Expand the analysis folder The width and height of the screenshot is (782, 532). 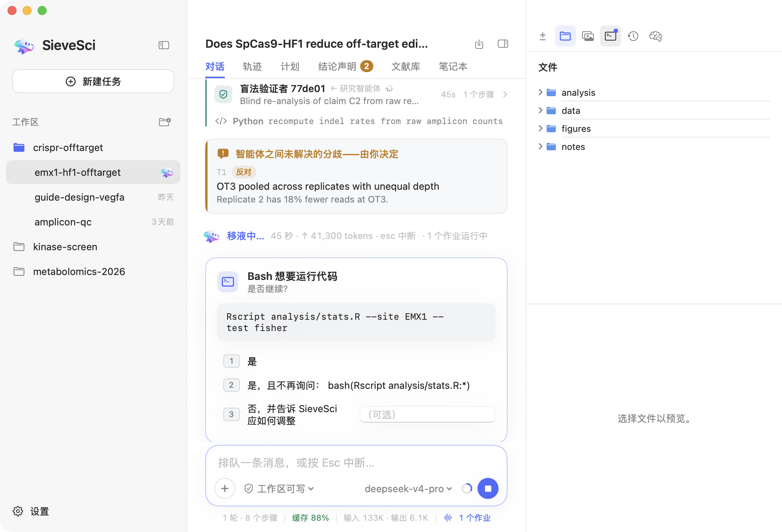click(x=541, y=92)
